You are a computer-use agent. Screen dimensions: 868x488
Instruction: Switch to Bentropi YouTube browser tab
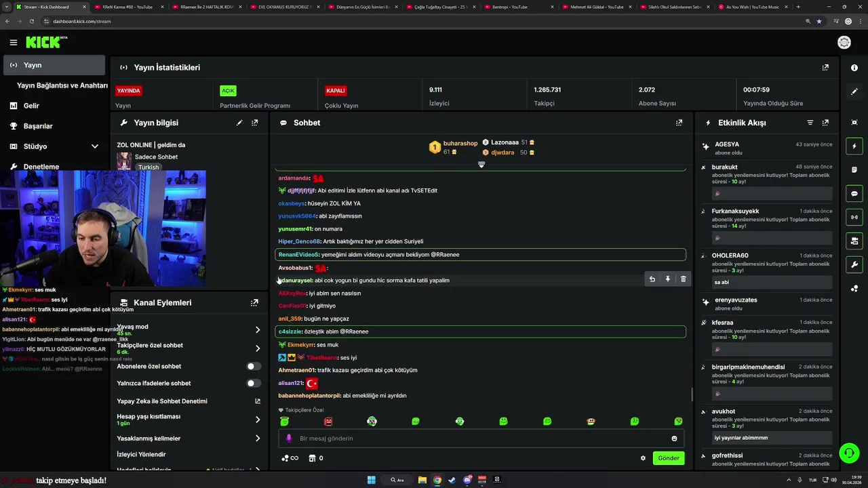point(517,7)
